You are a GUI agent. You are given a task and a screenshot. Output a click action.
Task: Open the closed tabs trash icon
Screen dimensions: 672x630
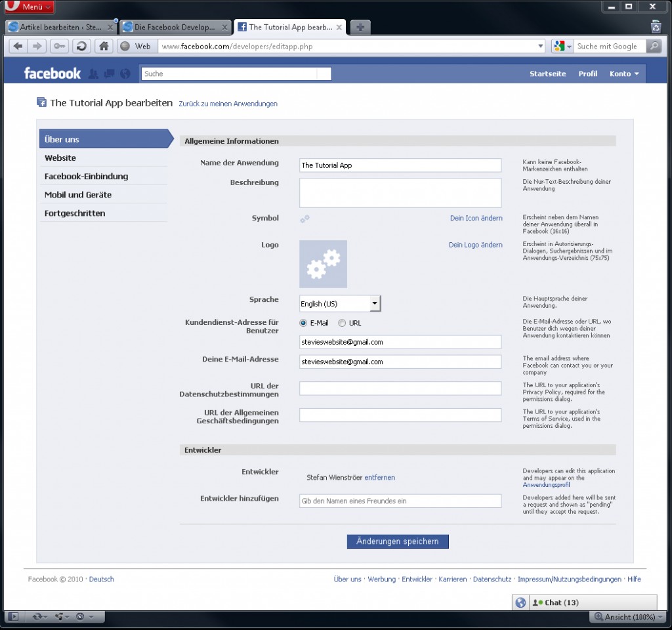point(656,26)
